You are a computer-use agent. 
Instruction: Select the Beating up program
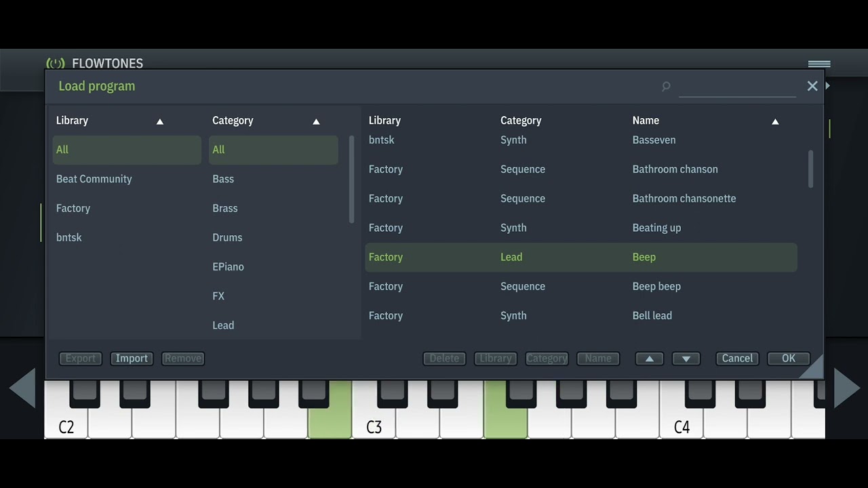pos(581,228)
